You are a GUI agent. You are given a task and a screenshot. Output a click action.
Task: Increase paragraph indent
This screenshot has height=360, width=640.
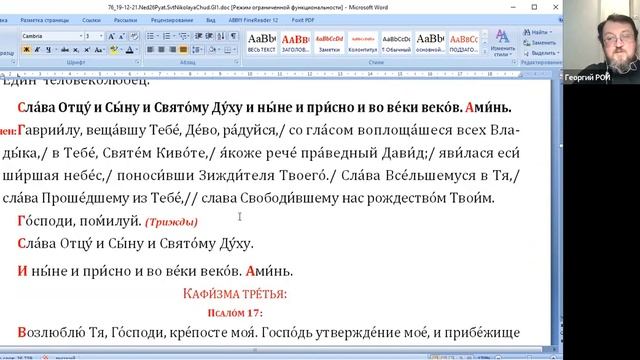point(209,36)
